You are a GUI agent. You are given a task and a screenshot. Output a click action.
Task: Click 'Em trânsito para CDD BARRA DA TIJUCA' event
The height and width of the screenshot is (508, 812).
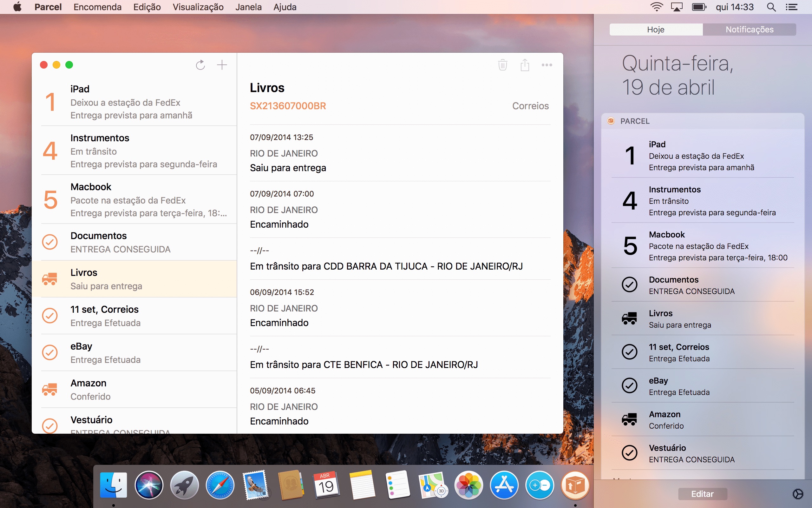(400, 259)
